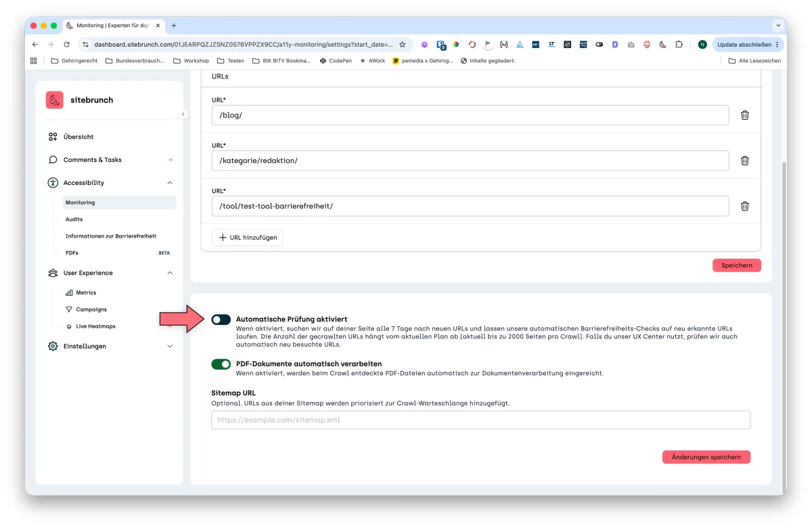Screen dimensions: 812x528
Task: Click the red printer extension icon
Action: point(646,45)
